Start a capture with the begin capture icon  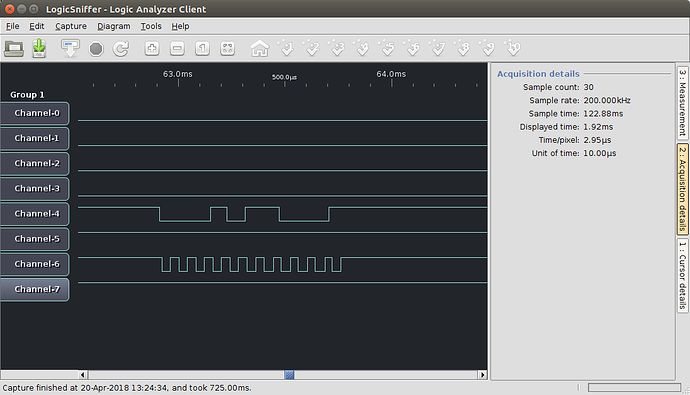(x=70, y=48)
